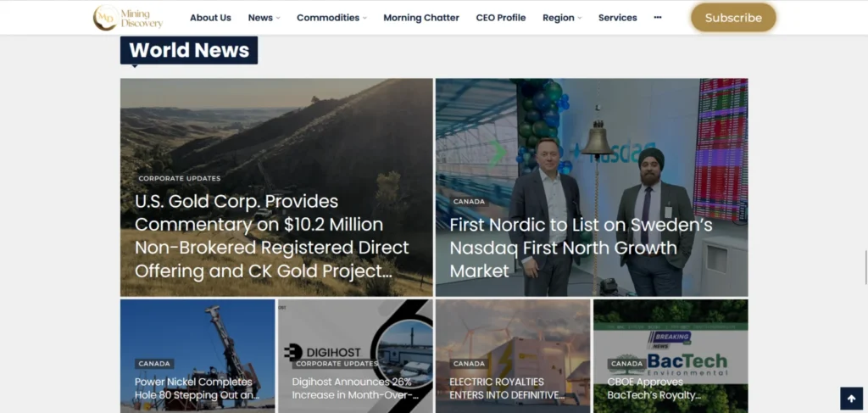The width and height of the screenshot is (868, 413).
Task: Click the Subscribe button
Action: coord(733,18)
